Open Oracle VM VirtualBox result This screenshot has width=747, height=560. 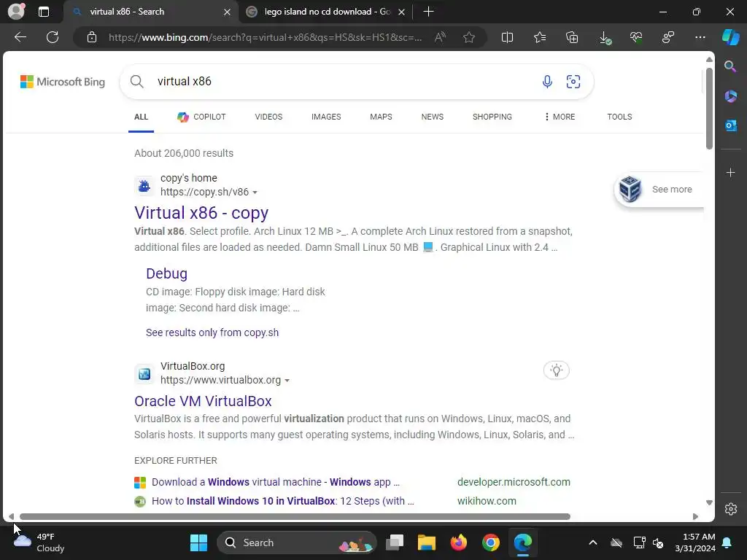203,401
